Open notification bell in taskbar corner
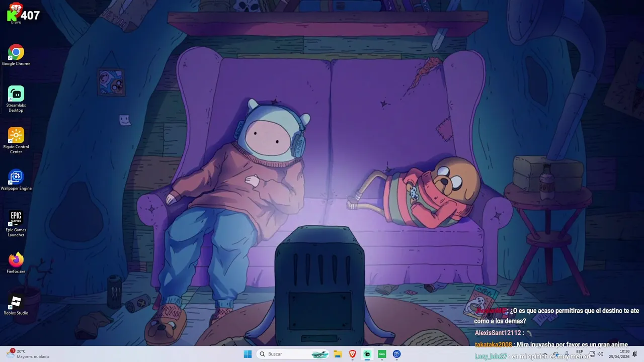The height and width of the screenshot is (362, 644). [635, 354]
